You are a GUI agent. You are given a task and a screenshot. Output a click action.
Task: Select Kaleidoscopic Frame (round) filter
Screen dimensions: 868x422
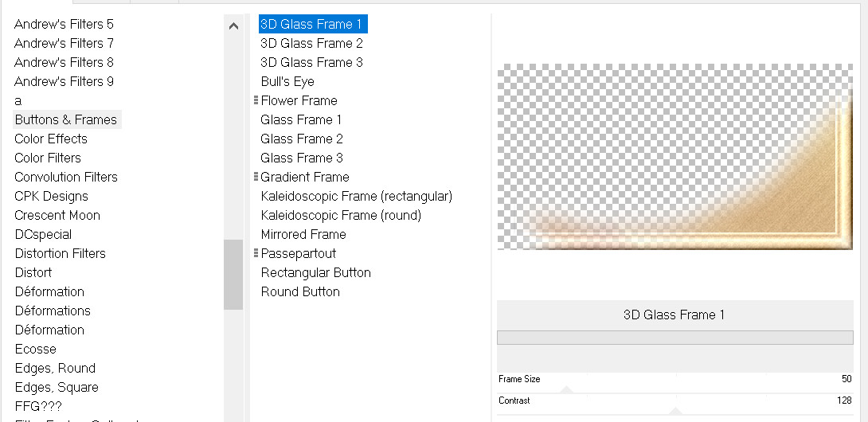click(x=341, y=215)
